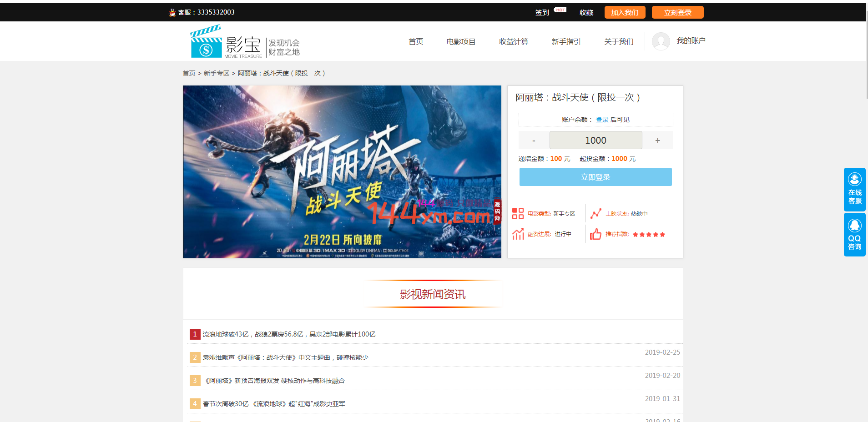
Task: Click the 登录 link in account balance
Action: (602, 120)
